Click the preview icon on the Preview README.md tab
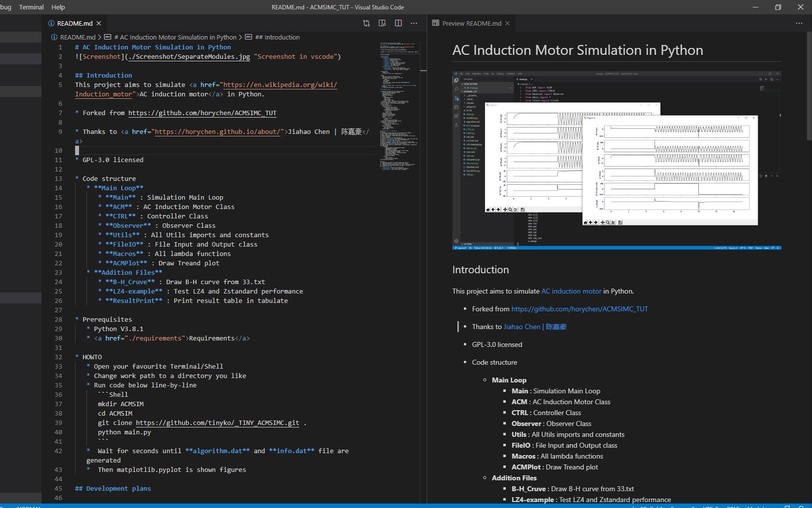Image resolution: width=812 pixels, height=508 pixels. coord(436,23)
